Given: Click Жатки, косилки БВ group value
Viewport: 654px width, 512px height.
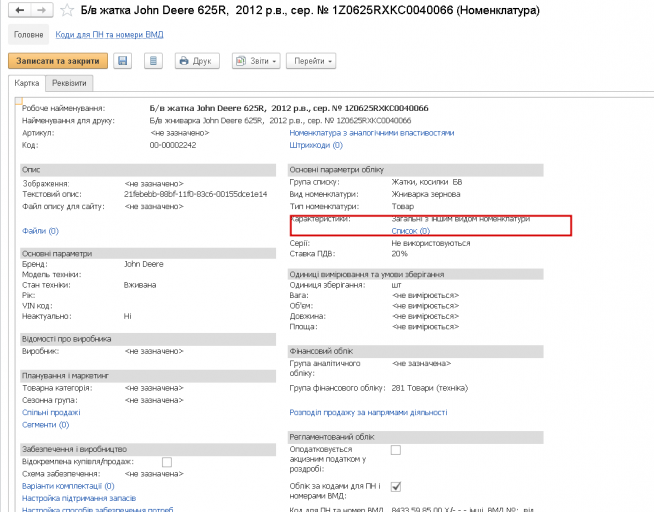Looking at the screenshot, I should (x=427, y=182).
